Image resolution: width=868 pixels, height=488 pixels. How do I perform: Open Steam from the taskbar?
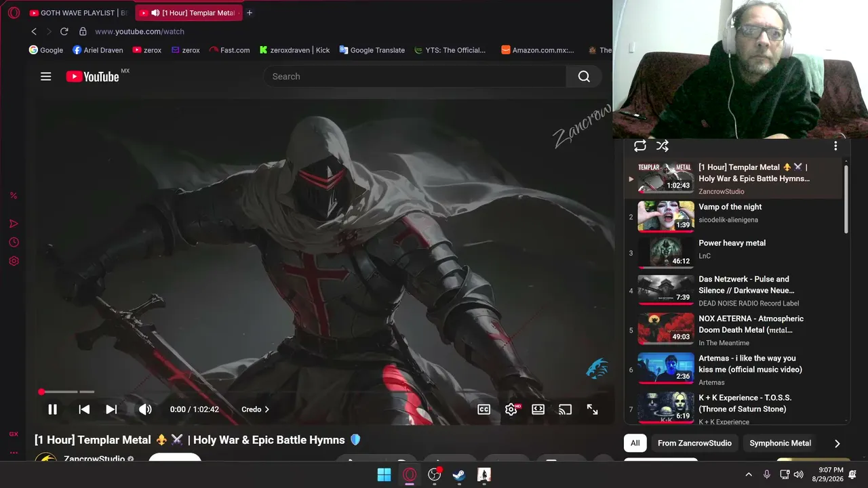(x=459, y=474)
